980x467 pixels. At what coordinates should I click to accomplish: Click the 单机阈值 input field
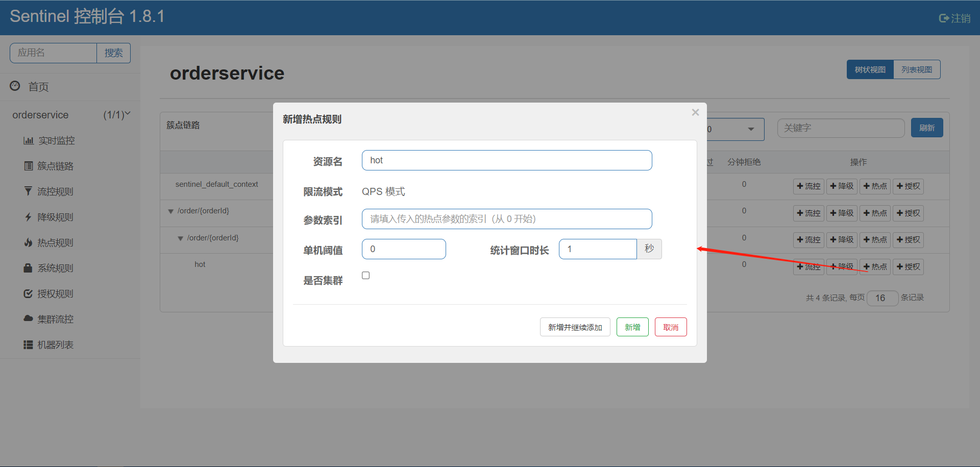coord(404,249)
